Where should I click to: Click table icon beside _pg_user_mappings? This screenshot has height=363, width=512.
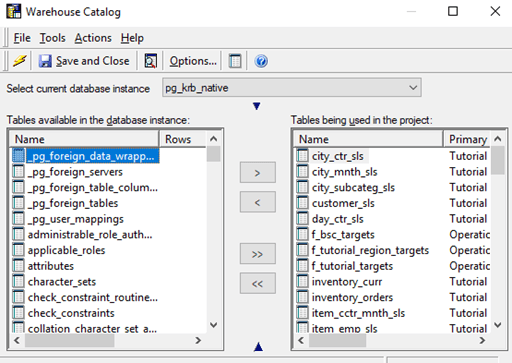pyautogui.click(x=18, y=219)
